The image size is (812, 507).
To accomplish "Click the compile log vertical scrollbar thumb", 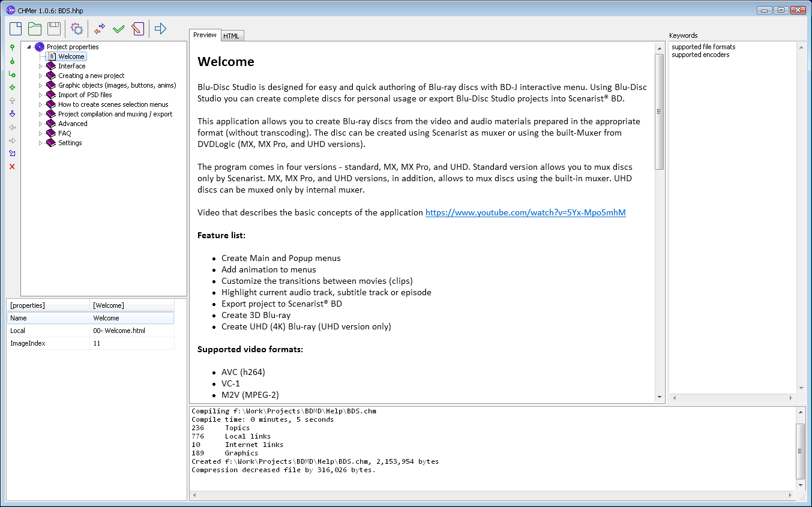I will 801,451.
